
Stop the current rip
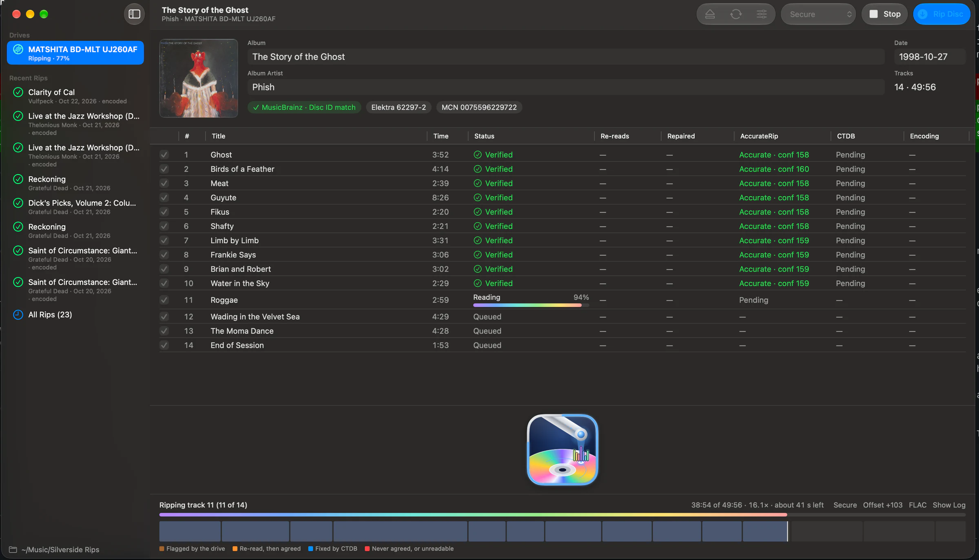coord(884,14)
